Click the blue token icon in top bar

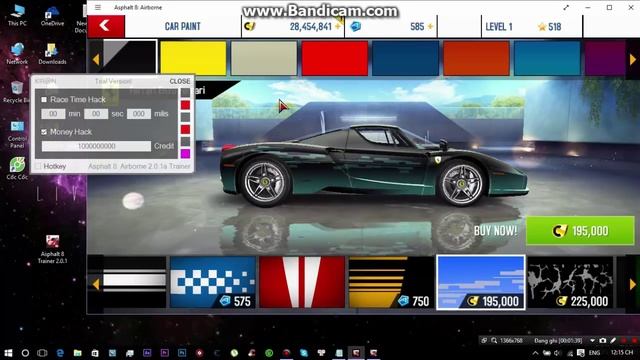(x=356, y=27)
